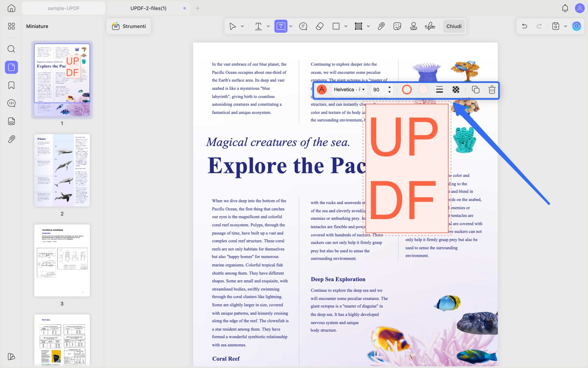Open the comments panel in sidebar

click(x=11, y=103)
